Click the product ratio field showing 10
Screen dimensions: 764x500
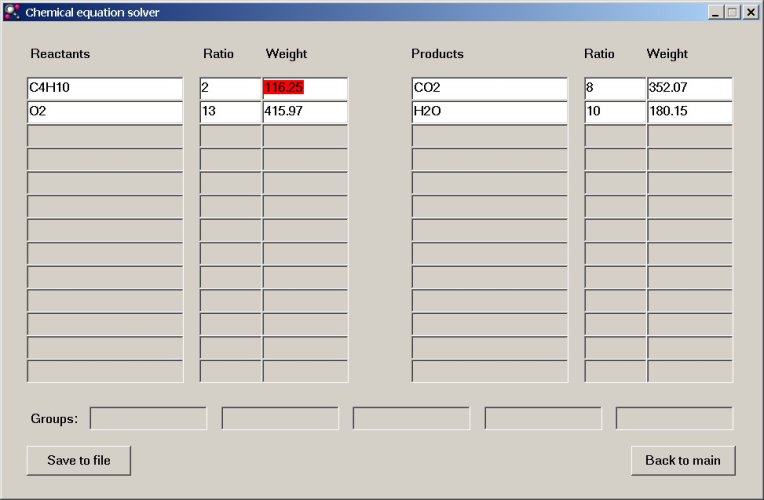pos(615,112)
